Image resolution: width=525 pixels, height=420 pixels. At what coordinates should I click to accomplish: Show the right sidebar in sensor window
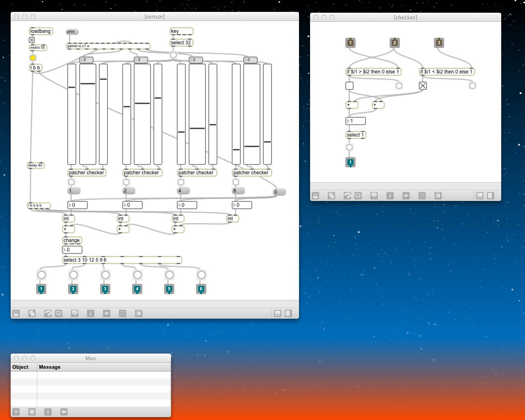point(288,313)
